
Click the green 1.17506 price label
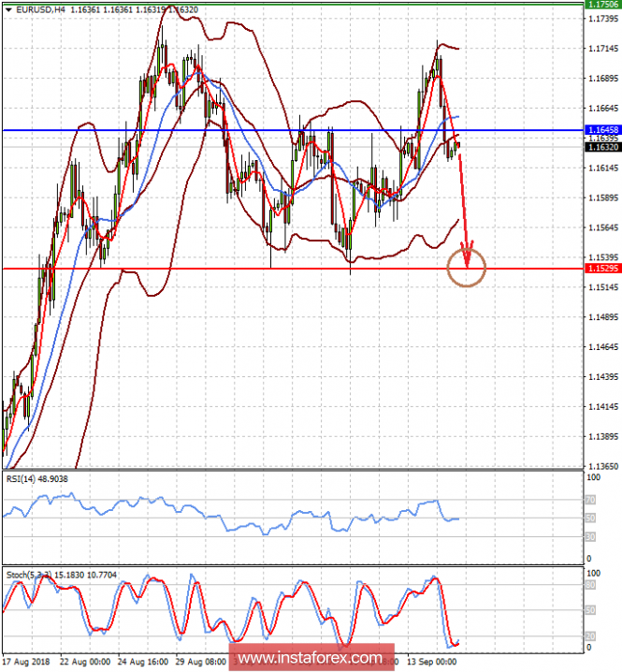[x=602, y=5]
